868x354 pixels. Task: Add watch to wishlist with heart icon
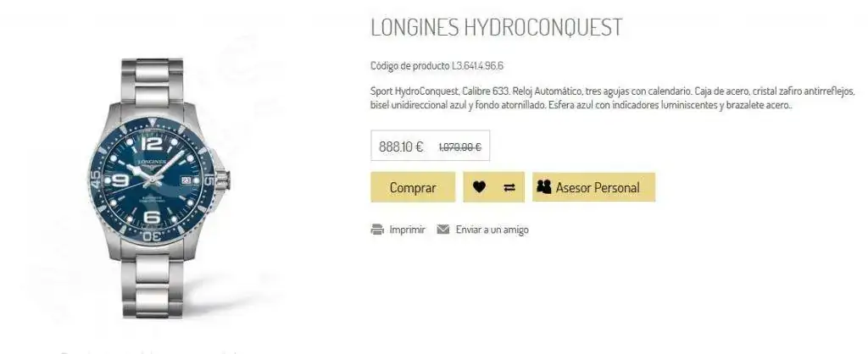[x=479, y=187]
